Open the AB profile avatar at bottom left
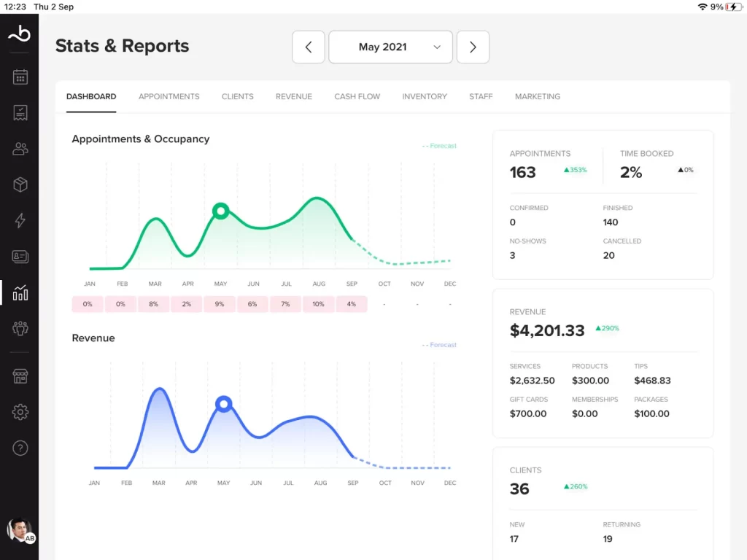 click(20, 530)
